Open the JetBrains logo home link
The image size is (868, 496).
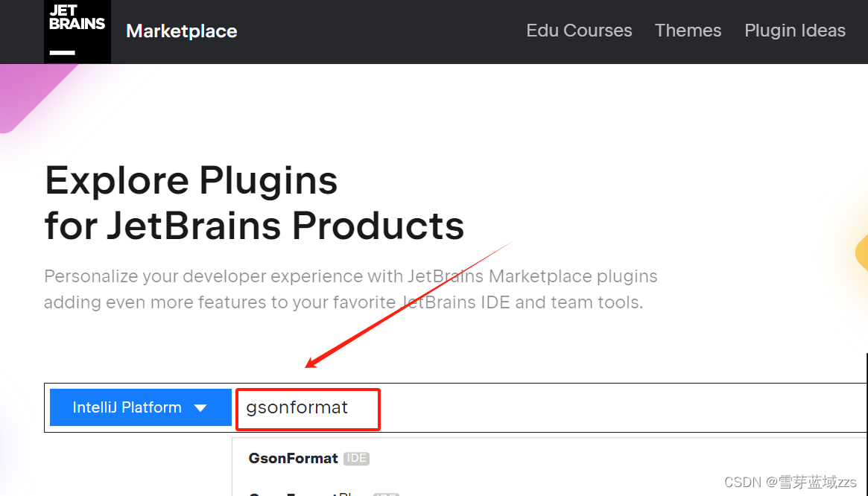point(77,31)
